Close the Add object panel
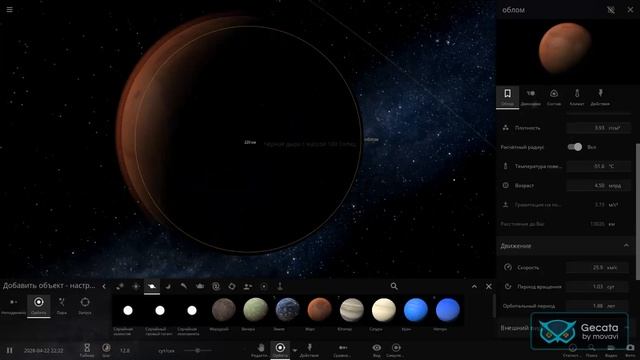 tap(489, 286)
